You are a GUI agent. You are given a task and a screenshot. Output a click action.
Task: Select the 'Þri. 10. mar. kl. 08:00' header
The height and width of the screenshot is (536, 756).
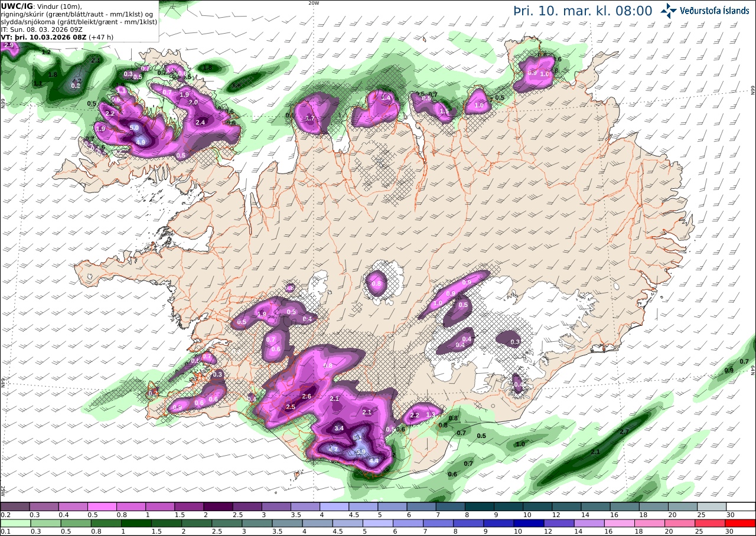[x=583, y=11]
